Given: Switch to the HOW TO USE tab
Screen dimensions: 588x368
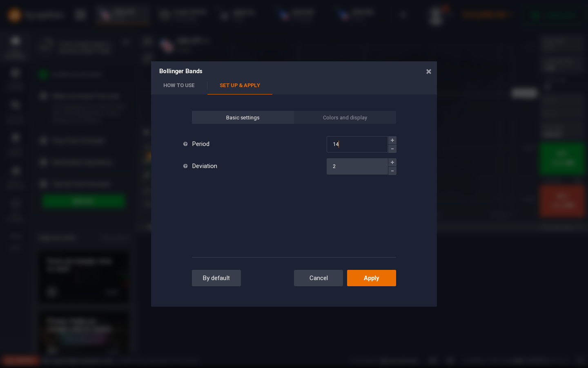Looking at the screenshot, I should 179,85.
